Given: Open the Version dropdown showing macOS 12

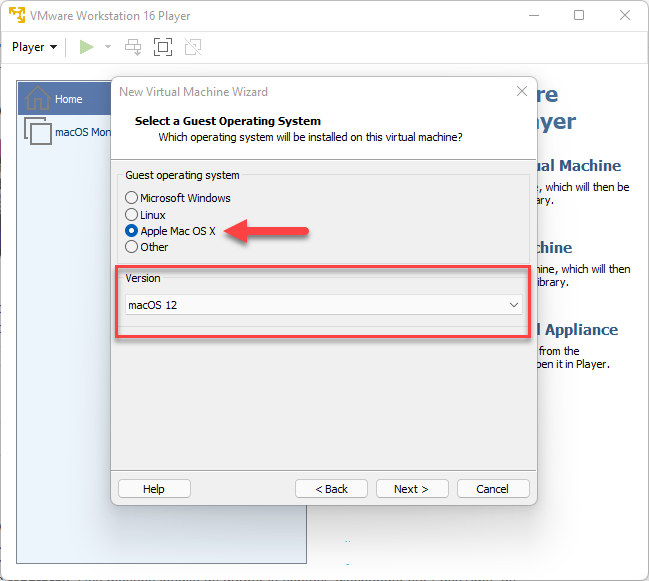Looking at the screenshot, I should pyautogui.click(x=323, y=305).
